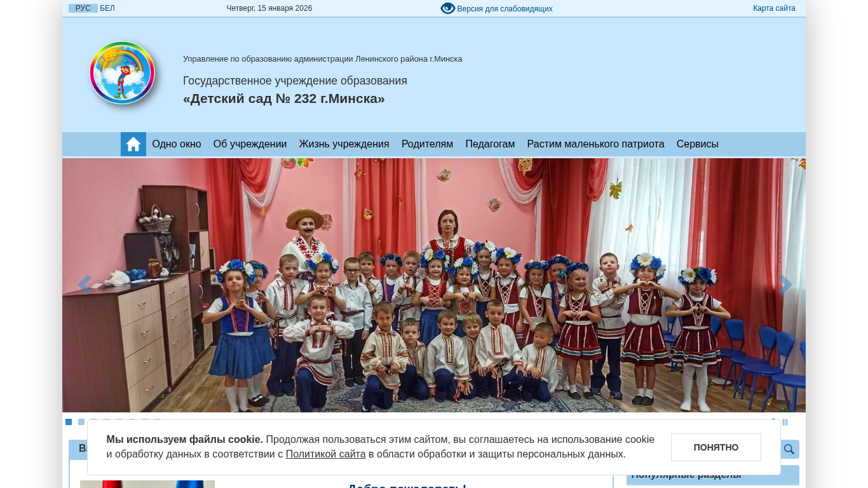Open the Политикой сайта link

click(x=325, y=454)
